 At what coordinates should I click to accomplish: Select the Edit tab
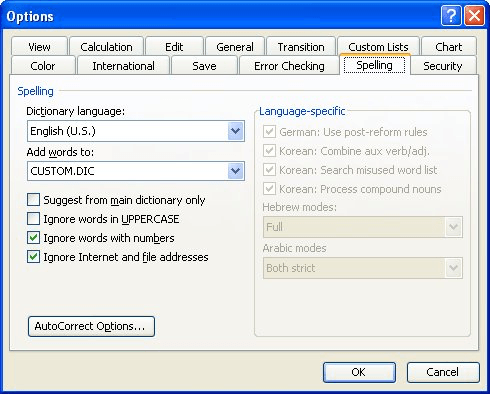(x=174, y=47)
